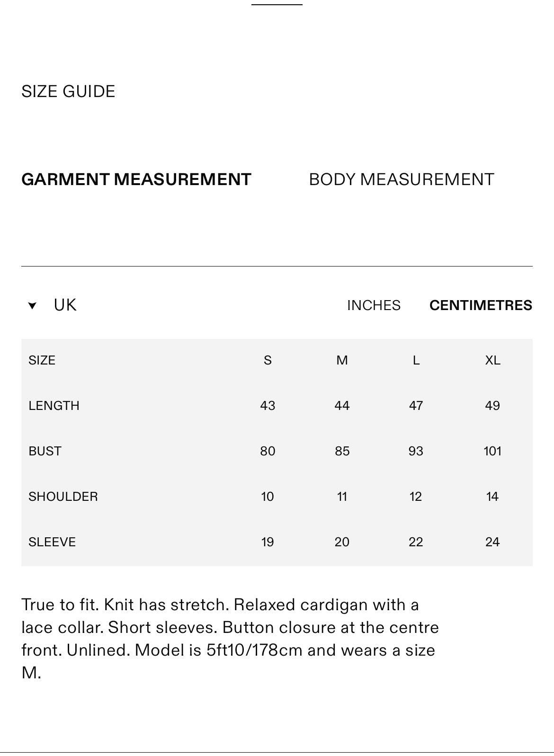554x756 pixels.
Task: Click the Bust row label
Action: 45,451
